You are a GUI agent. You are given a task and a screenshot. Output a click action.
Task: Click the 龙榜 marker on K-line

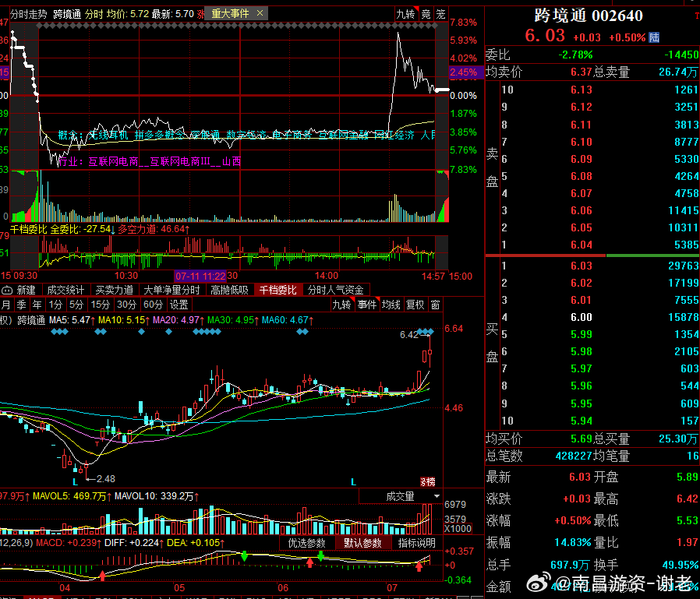[427, 481]
